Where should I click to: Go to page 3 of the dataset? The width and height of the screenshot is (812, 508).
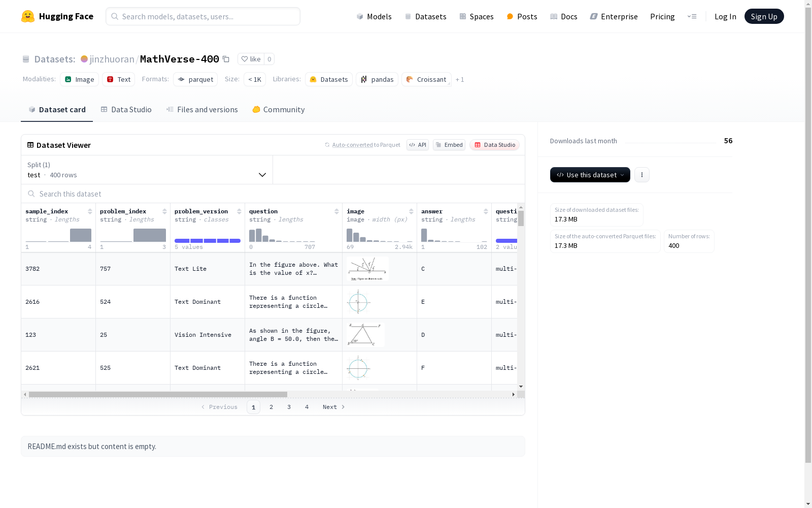(289, 407)
